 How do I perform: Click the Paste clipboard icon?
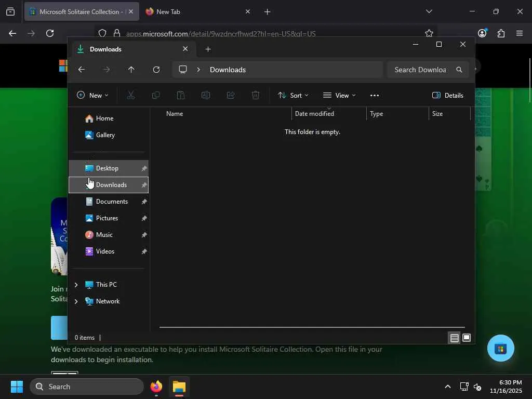[x=180, y=96]
